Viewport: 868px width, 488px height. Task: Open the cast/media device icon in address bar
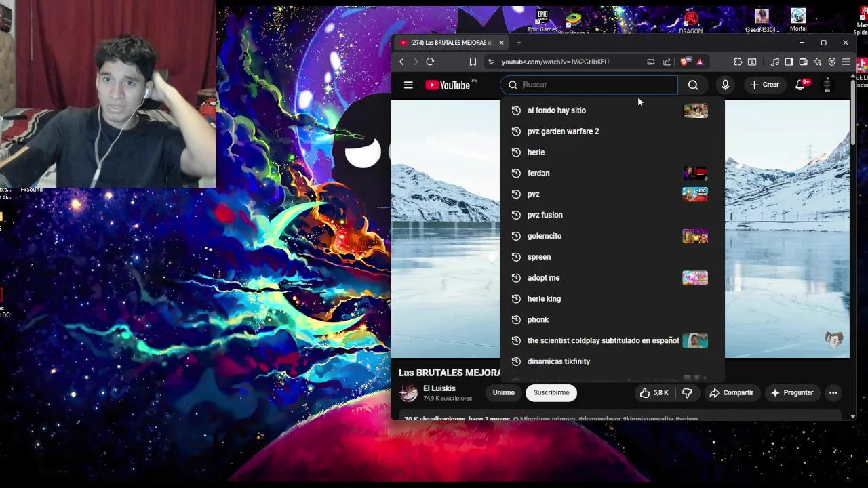[x=651, y=62]
